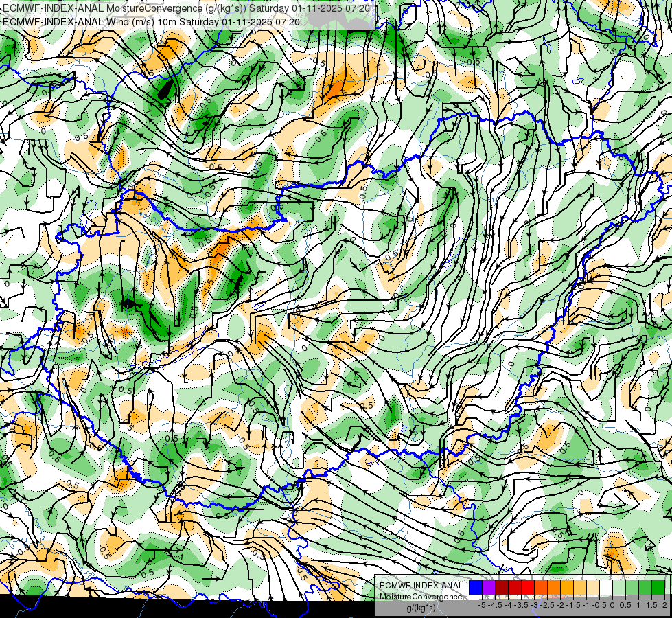Click the -4.5 tick label on legend

coord(495,605)
